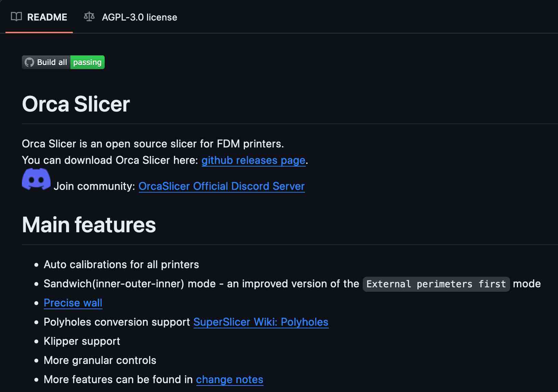This screenshot has width=558, height=392.
Task: Open OrcaSlicer Official Discord Server link
Action: [x=221, y=186]
